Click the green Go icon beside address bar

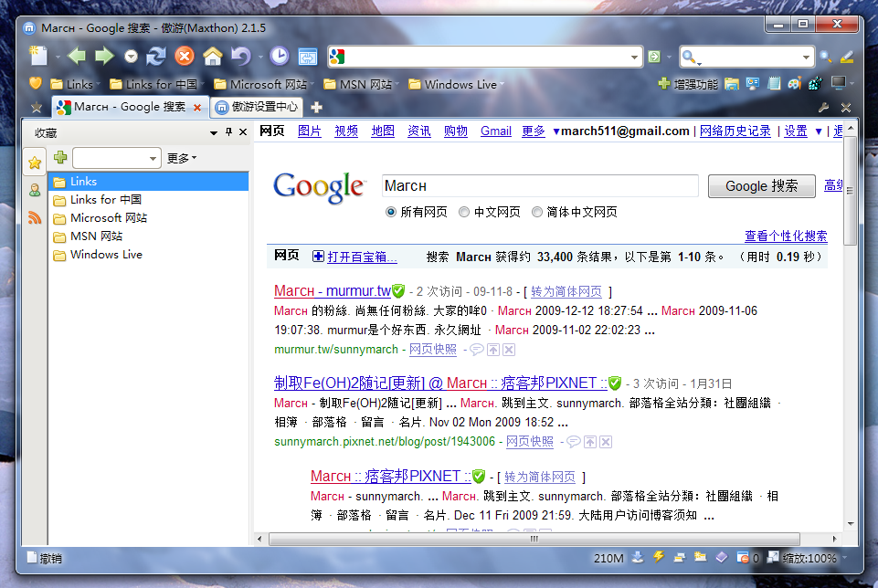[x=654, y=57]
